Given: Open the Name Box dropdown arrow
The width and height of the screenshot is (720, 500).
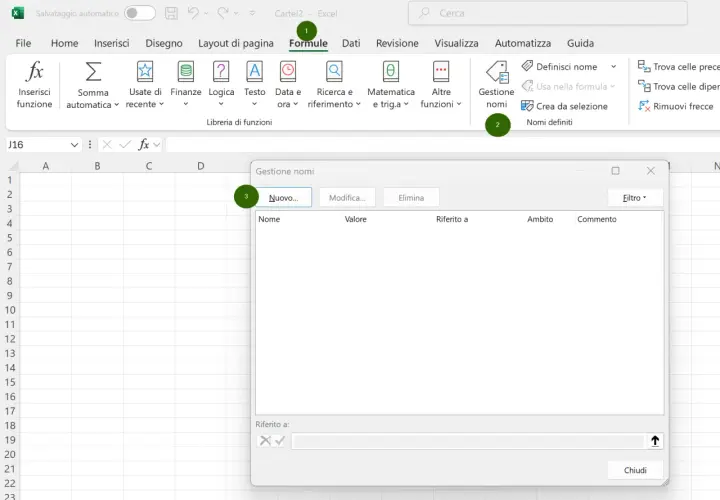Looking at the screenshot, I should [x=74, y=145].
